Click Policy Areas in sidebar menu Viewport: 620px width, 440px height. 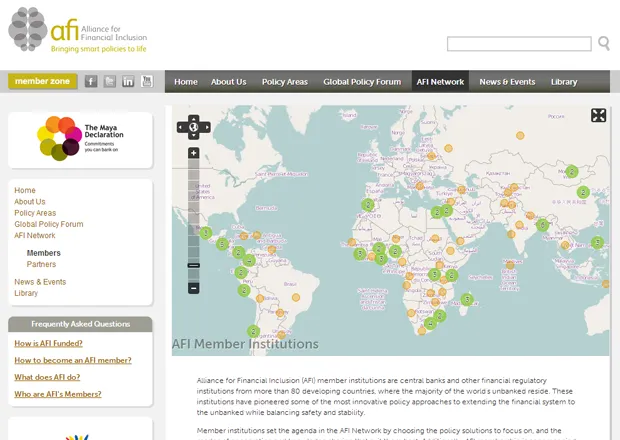(35, 213)
